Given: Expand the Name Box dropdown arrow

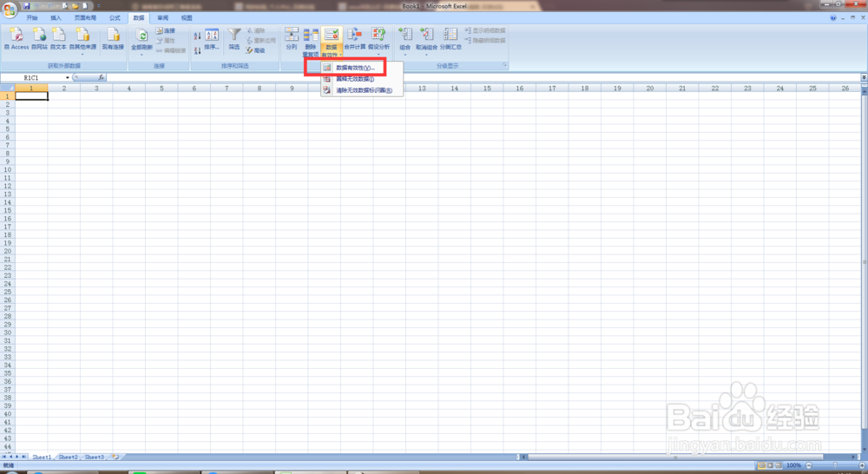Looking at the screenshot, I should tap(68, 78).
